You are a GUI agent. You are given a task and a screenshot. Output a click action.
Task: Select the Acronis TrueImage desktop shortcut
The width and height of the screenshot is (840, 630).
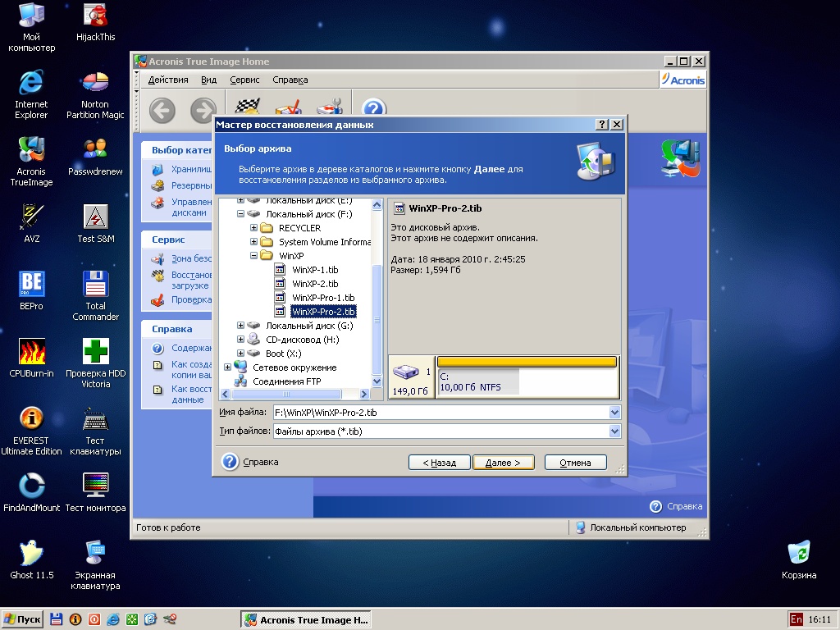pyautogui.click(x=31, y=162)
